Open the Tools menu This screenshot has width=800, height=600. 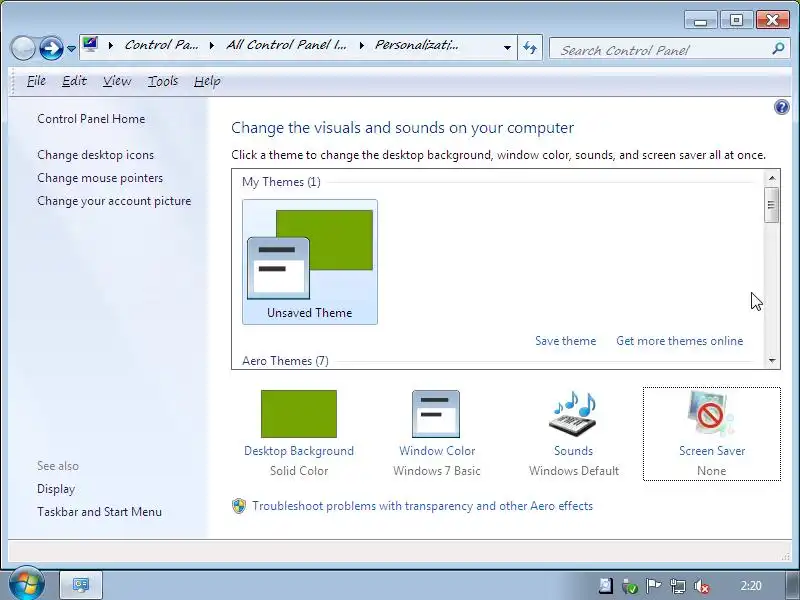tap(163, 81)
